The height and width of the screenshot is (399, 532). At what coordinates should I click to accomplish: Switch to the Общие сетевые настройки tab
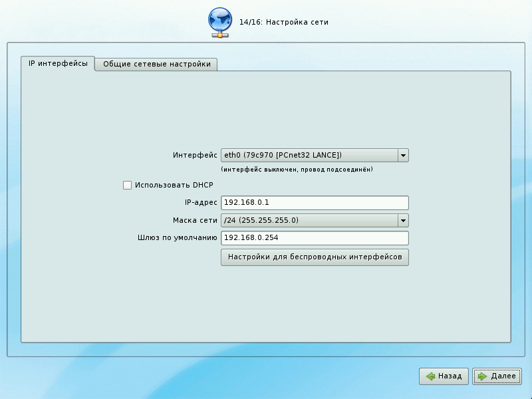(157, 65)
